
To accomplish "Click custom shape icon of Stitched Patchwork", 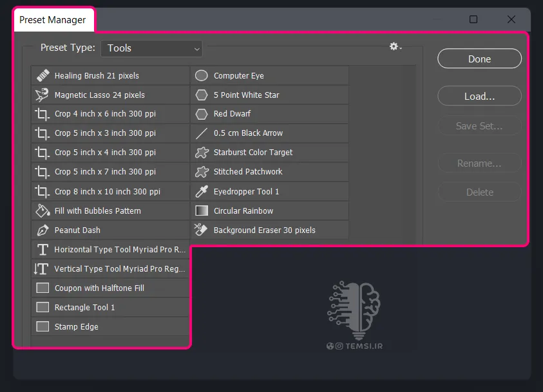I will [x=202, y=172].
